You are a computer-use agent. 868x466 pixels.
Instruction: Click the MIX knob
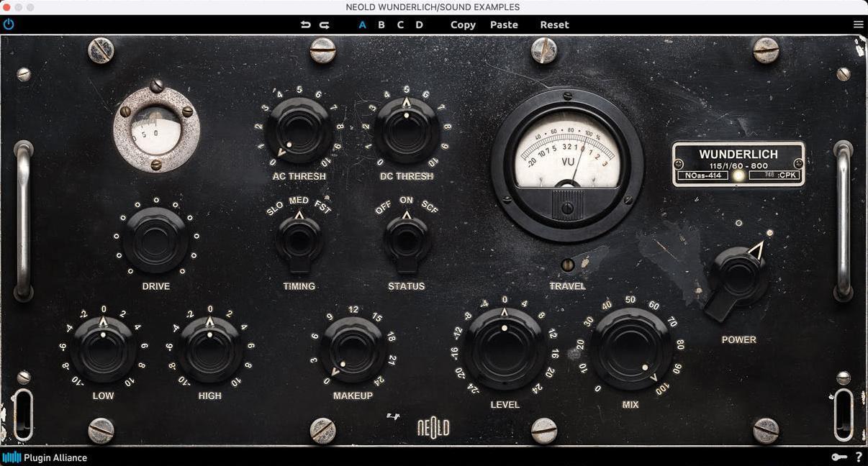[630, 349]
